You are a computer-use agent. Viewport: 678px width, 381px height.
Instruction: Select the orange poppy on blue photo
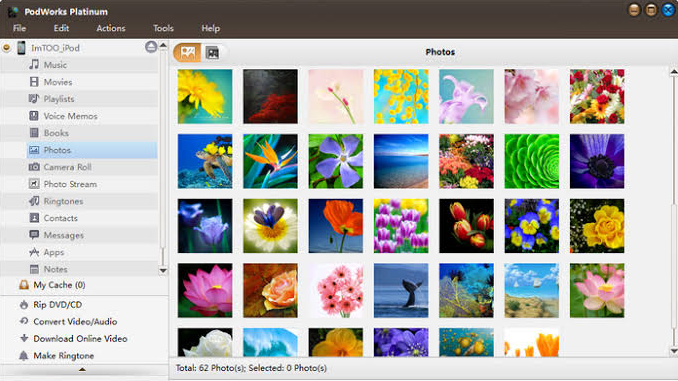(x=336, y=226)
